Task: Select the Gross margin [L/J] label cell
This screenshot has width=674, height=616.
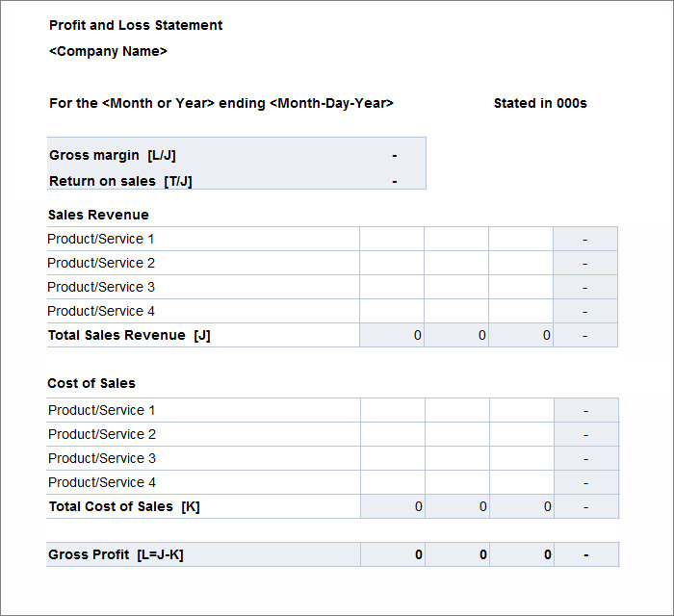Action: (x=113, y=155)
